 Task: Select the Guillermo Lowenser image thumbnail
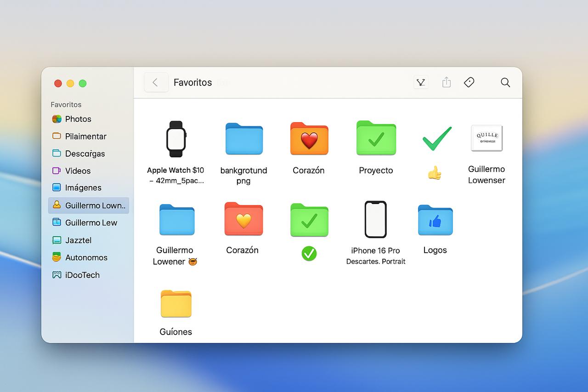(x=486, y=138)
